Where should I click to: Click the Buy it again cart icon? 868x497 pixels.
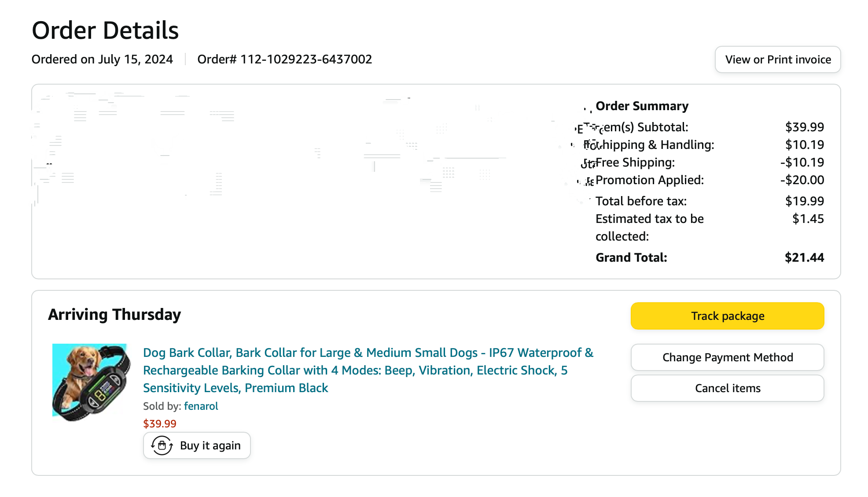tap(162, 445)
